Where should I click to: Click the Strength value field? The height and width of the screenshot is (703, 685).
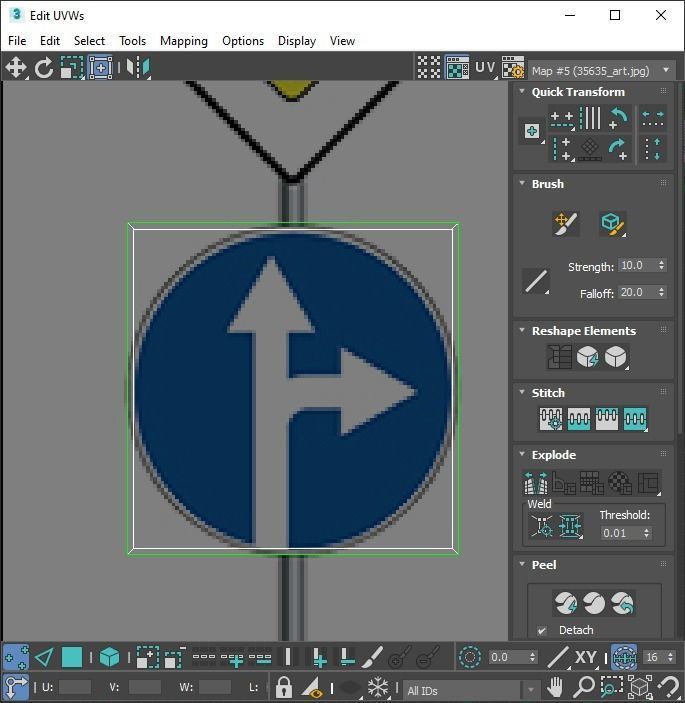click(x=637, y=265)
